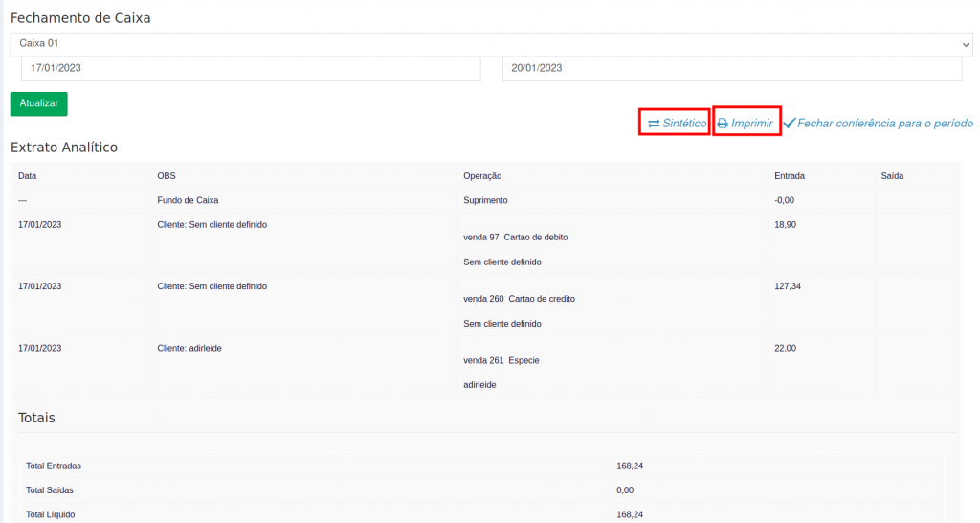This screenshot has width=980, height=523.
Task: Click the start date field showing 17/01/2023
Action: coord(251,69)
